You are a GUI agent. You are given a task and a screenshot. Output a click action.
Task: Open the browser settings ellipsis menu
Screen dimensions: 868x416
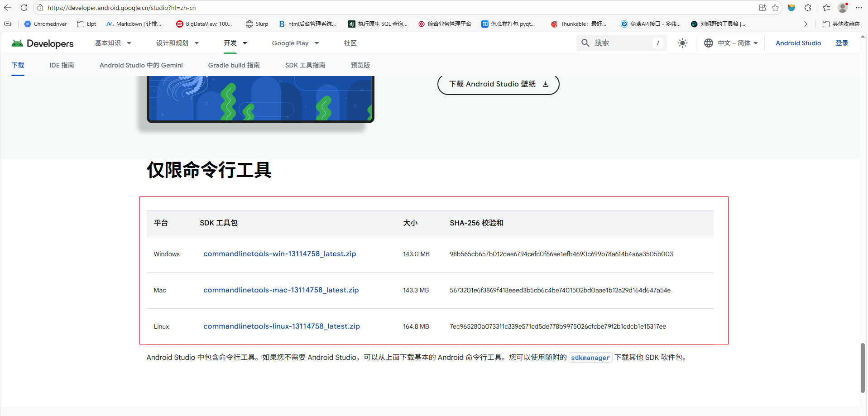[x=859, y=8]
